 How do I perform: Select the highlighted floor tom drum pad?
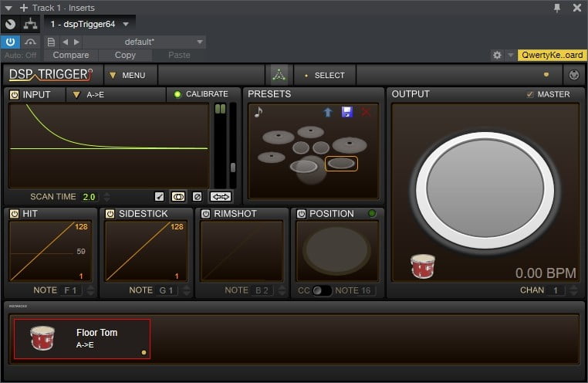click(341, 164)
